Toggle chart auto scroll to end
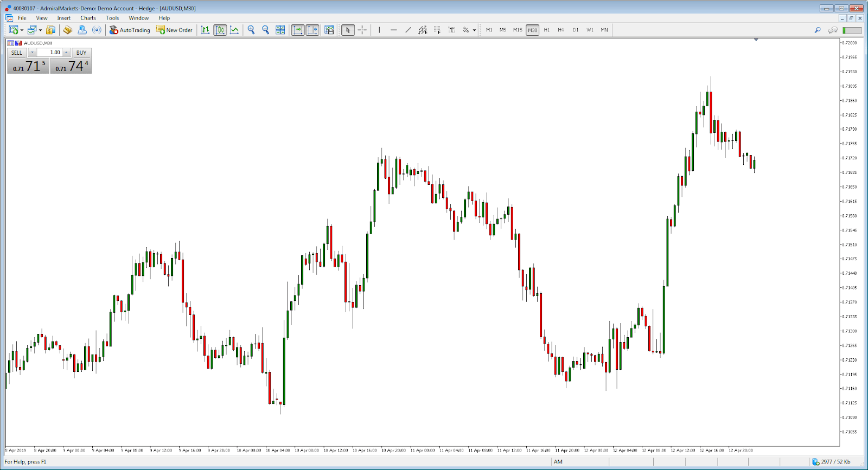 click(298, 30)
